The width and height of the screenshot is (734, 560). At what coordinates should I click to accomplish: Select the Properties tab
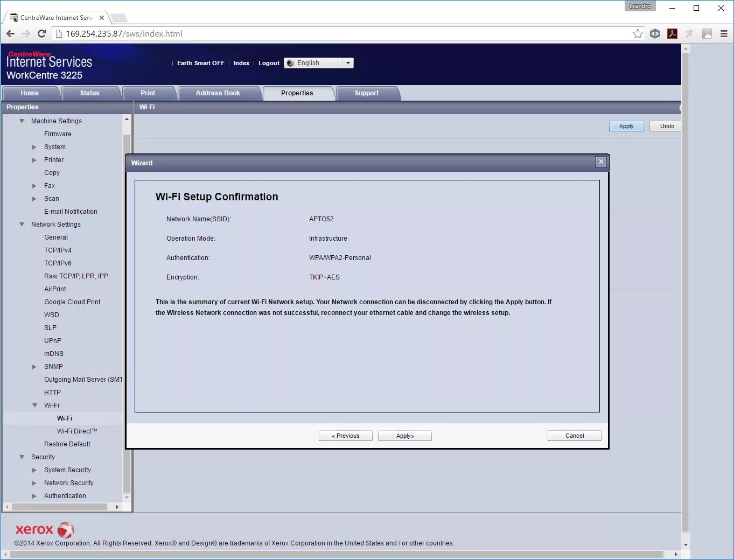[297, 93]
